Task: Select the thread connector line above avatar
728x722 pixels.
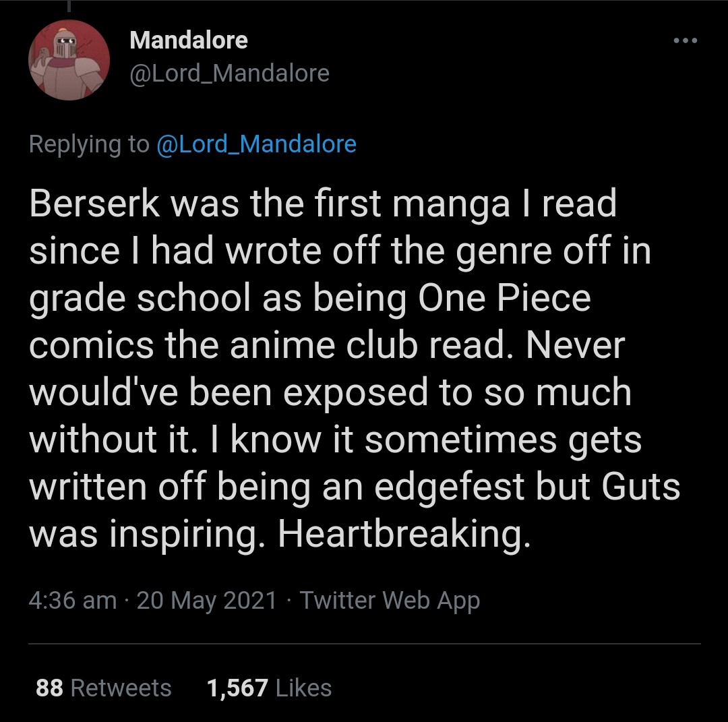Action: tap(69, 5)
